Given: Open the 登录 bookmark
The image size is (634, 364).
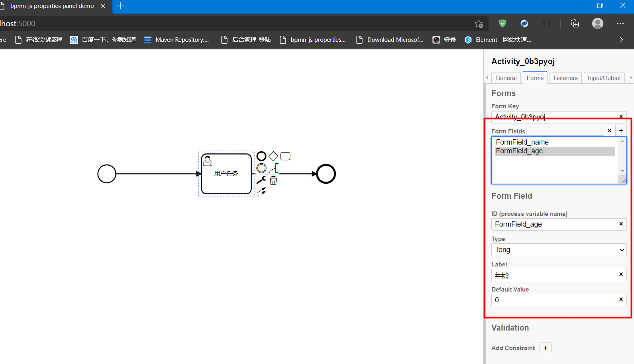Looking at the screenshot, I should pos(444,40).
